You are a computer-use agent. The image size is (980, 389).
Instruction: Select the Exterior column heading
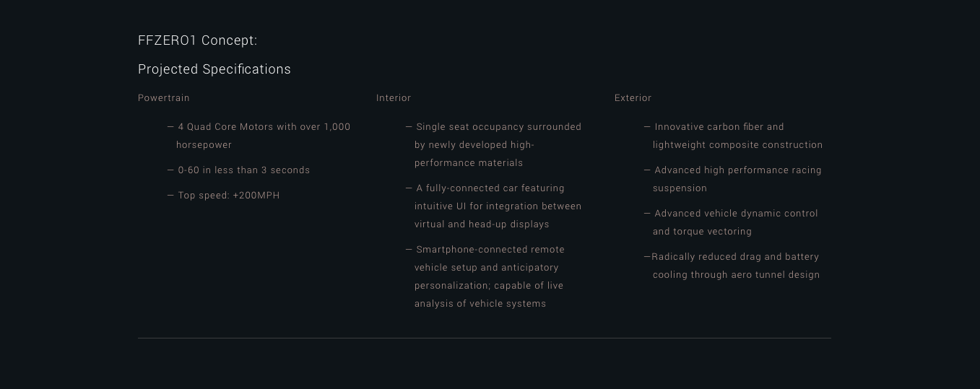[633, 98]
